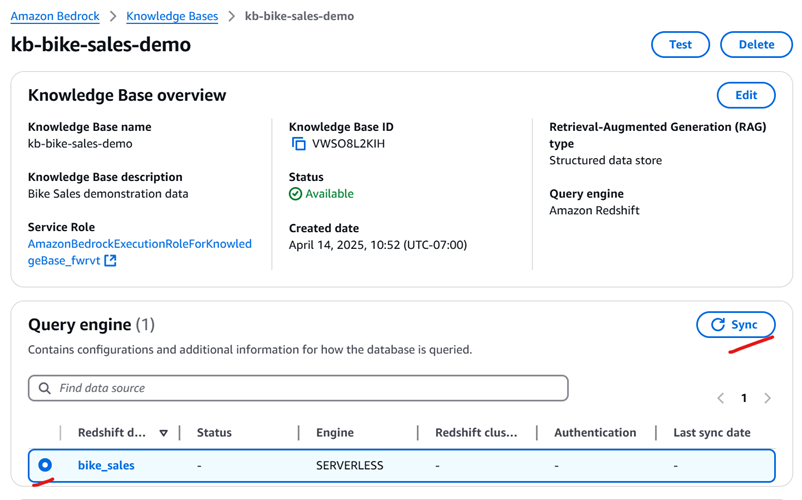
Task: Click the search magnifier icon
Action: 44,388
